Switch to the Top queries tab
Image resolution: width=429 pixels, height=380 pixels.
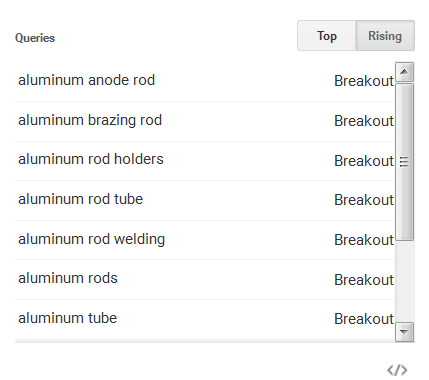click(x=327, y=36)
